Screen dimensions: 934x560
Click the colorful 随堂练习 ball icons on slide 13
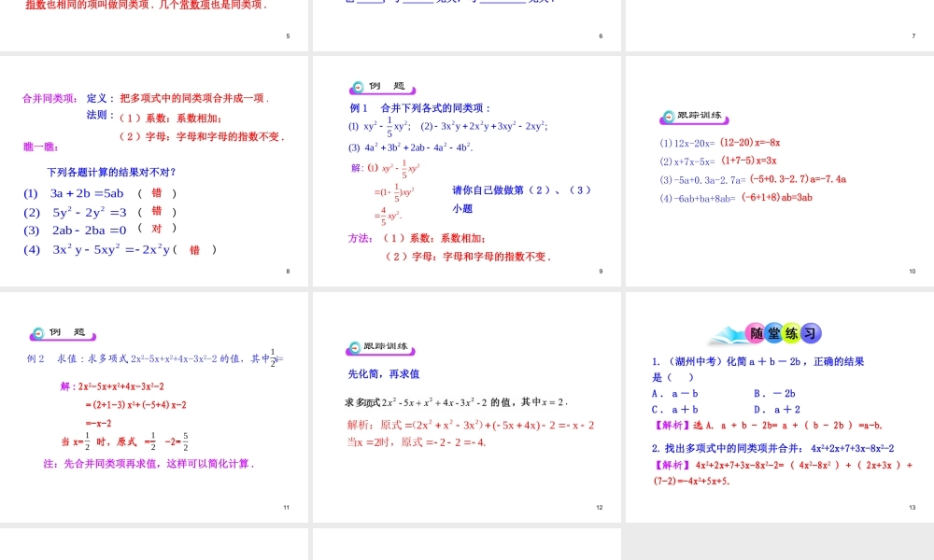point(785,331)
